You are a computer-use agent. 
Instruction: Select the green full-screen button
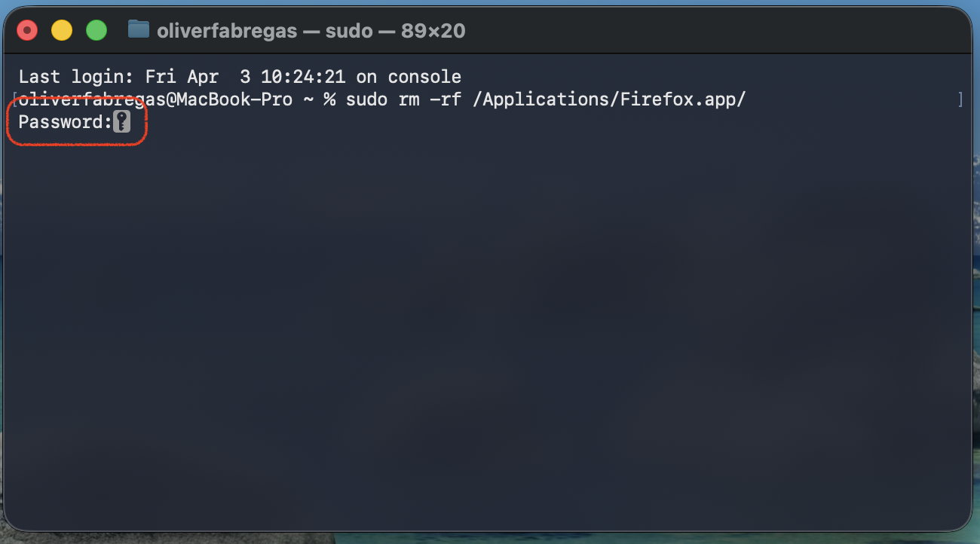[96, 29]
